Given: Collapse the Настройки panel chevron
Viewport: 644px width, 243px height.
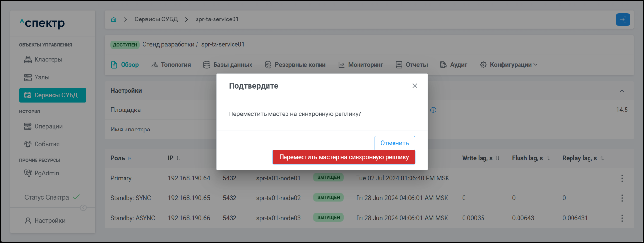Looking at the screenshot, I should [x=622, y=91].
